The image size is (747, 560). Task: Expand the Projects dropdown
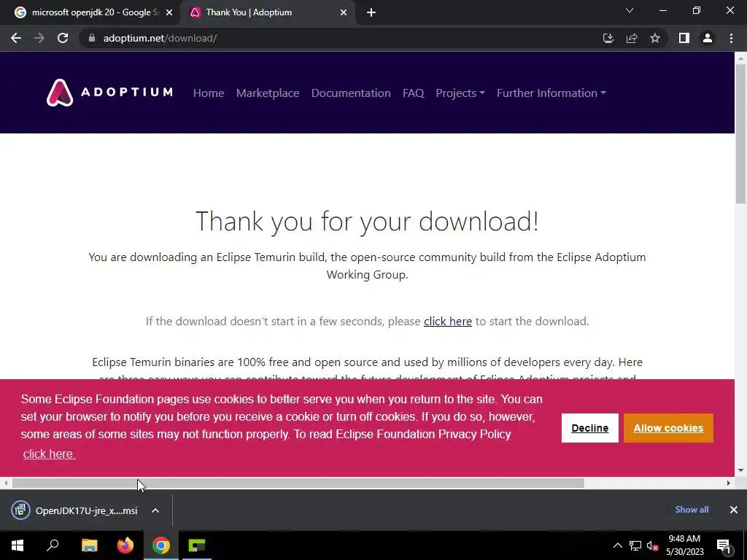460,93
